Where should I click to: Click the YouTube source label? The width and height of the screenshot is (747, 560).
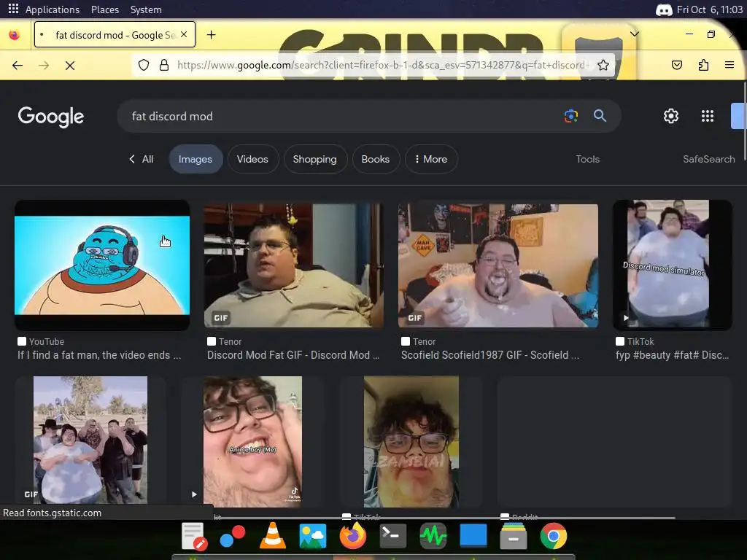click(46, 341)
